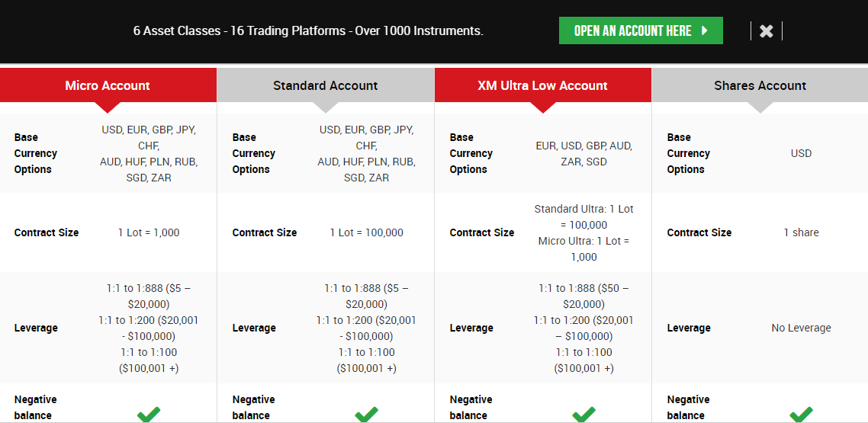868x423 pixels.
Task: Click Micro Account currency list starting 'USD, EUR, GBP, JPY'
Action: point(149,154)
